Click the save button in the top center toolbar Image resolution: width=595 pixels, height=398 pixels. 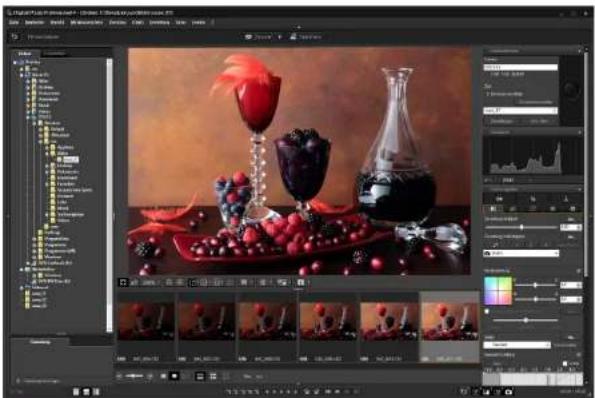click(306, 37)
